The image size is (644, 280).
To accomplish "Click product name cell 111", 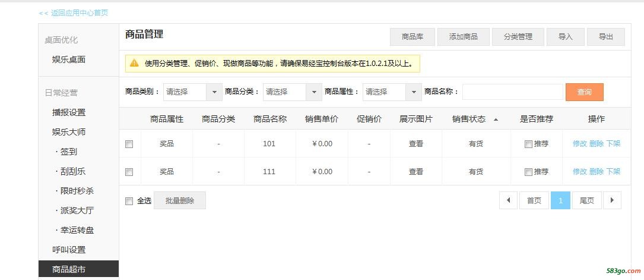I will pyautogui.click(x=269, y=172).
